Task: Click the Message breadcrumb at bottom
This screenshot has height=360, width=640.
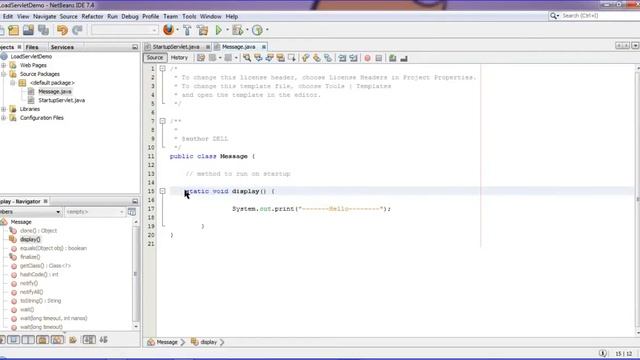Action: pyautogui.click(x=167, y=342)
